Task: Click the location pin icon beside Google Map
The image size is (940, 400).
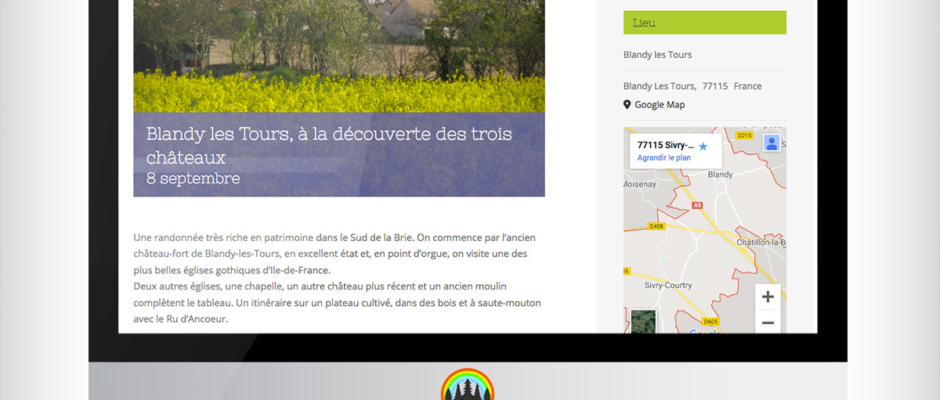Action: pos(627,104)
